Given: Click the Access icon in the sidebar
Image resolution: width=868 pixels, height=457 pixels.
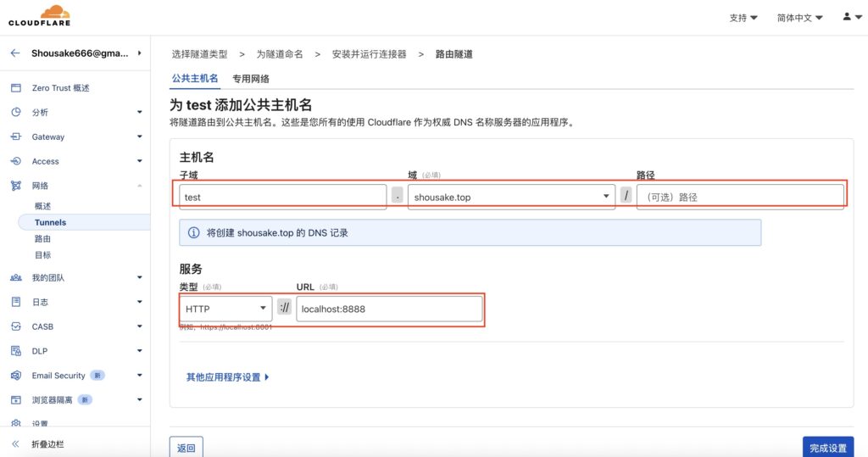Looking at the screenshot, I should [16, 160].
